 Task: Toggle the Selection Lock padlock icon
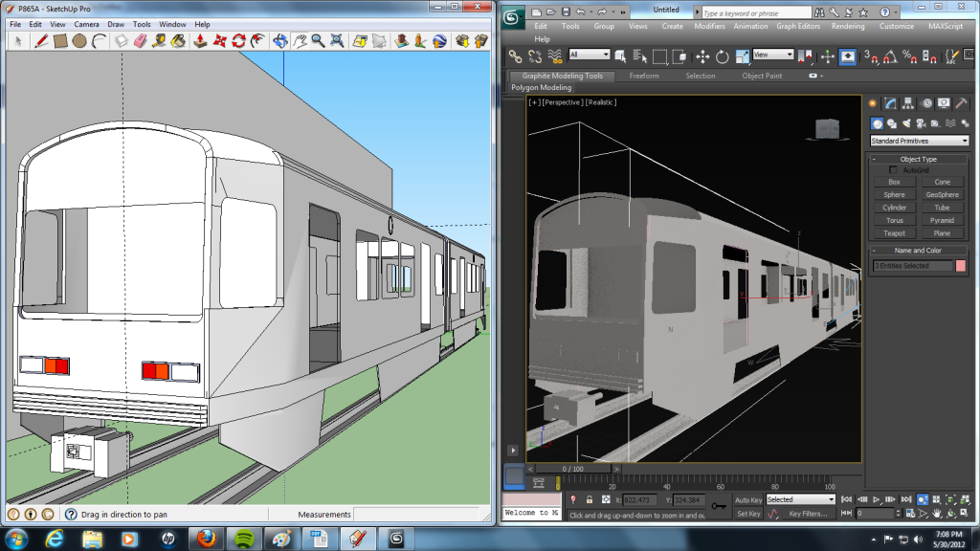pos(590,499)
